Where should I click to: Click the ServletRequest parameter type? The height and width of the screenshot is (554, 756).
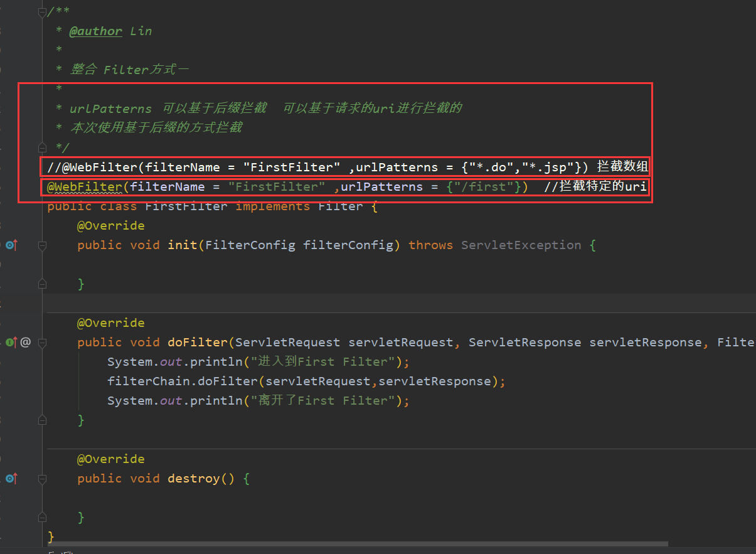pyautogui.click(x=288, y=343)
